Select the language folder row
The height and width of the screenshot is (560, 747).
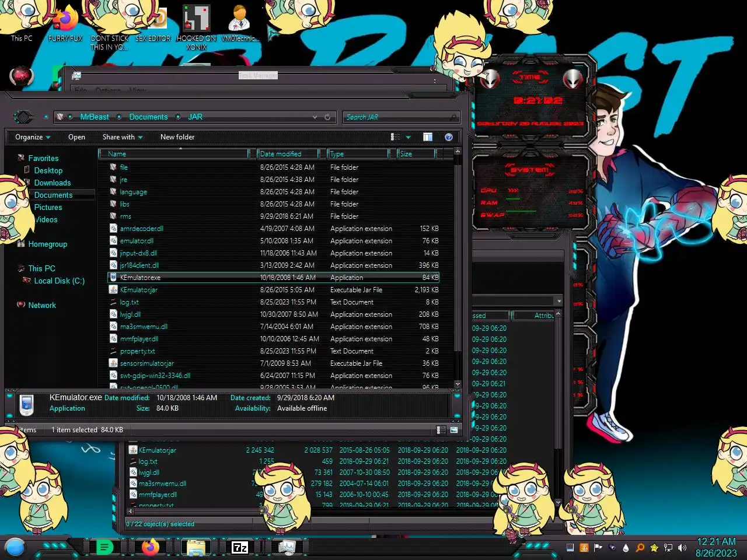click(274, 192)
